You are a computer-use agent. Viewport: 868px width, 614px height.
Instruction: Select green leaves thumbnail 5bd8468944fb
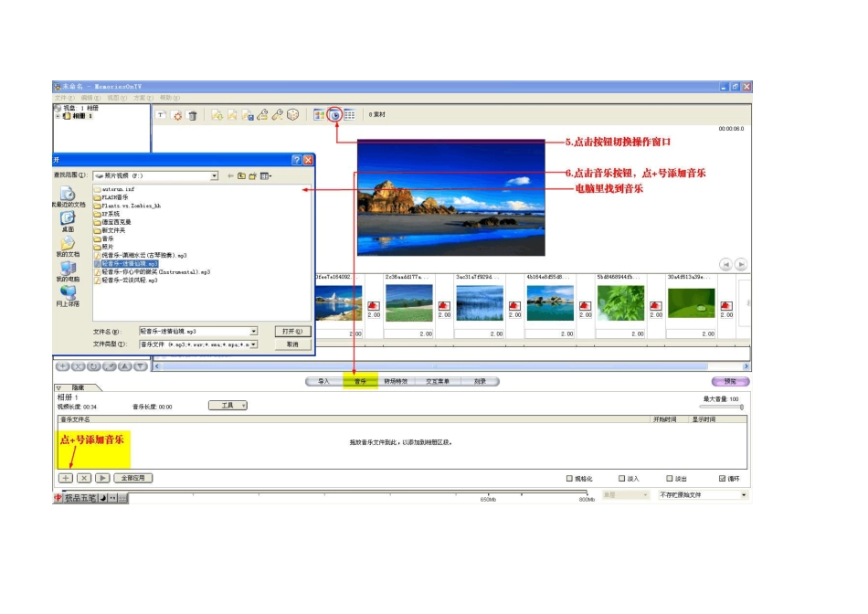point(620,303)
